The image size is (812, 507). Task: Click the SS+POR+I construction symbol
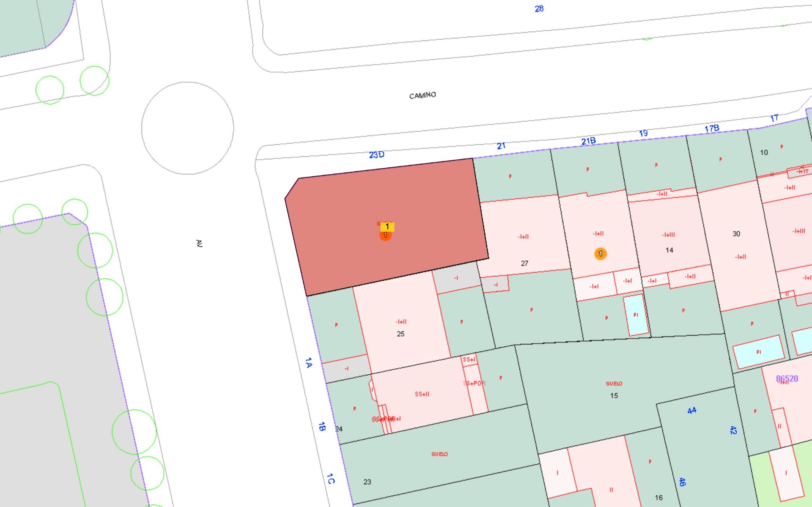(x=387, y=419)
